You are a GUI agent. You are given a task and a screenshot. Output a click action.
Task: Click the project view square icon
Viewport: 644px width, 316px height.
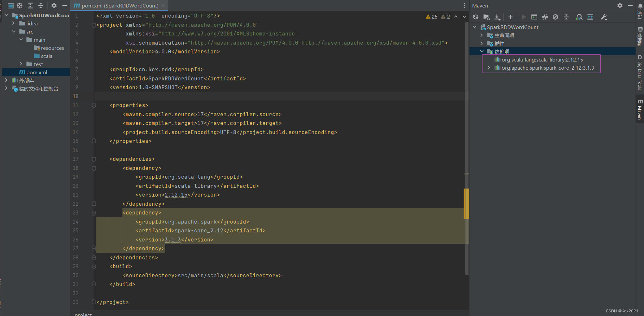10,6
